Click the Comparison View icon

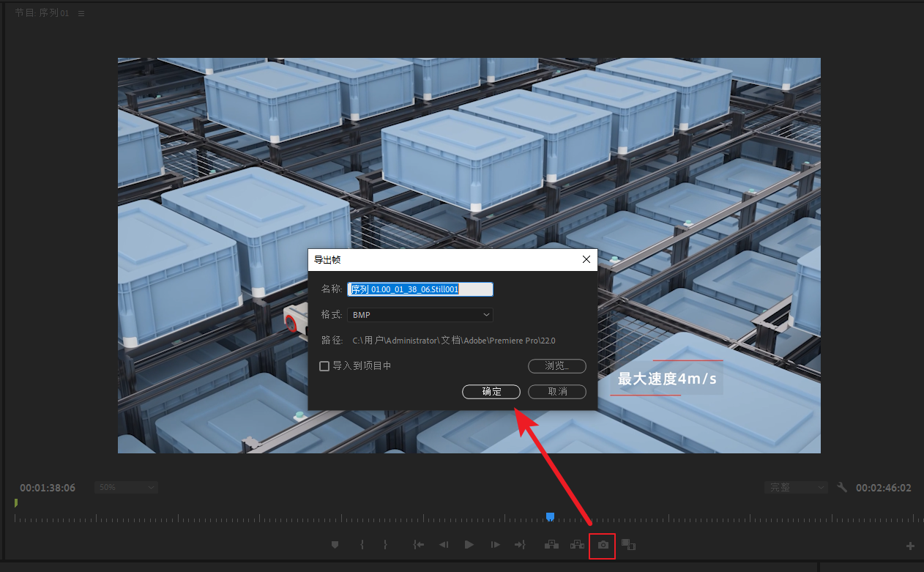(628, 545)
